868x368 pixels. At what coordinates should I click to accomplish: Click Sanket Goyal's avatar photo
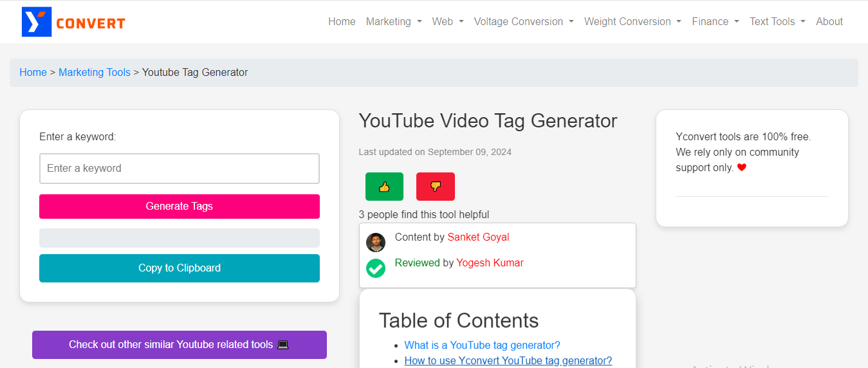376,243
